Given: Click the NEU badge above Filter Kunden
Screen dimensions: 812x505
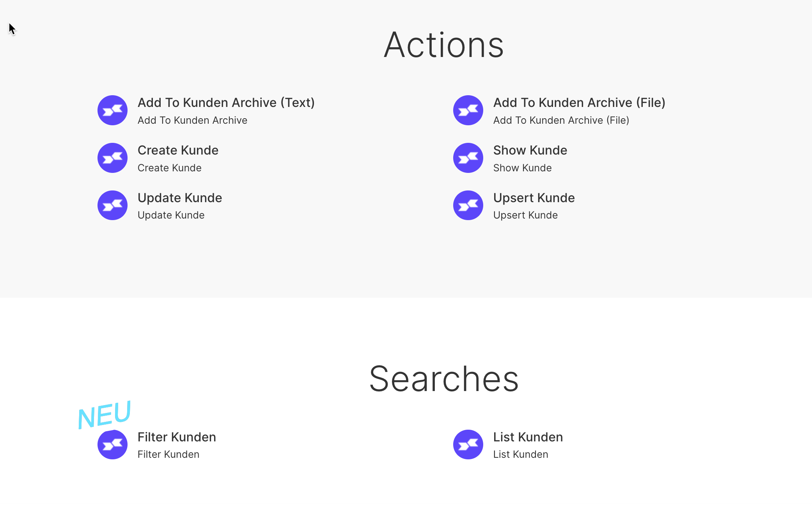Looking at the screenshot, I should (x=104, y=414).
